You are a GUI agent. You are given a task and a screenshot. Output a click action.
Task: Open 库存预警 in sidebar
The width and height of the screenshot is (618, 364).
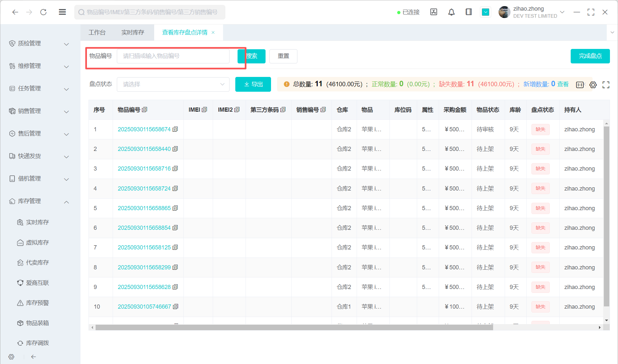37,303
